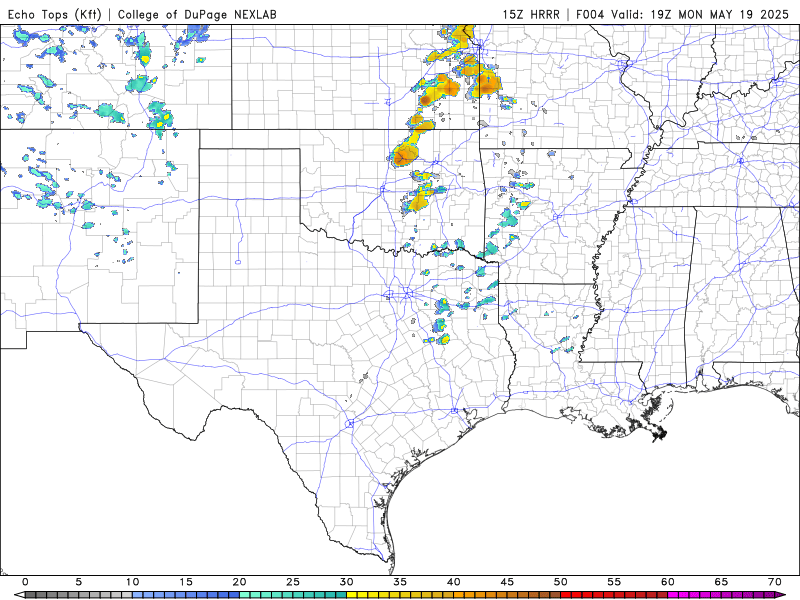This screenshot has width=800, height=600.
Task: Click the "College of DuPage NEXLAB" label
Action: pos(197,14)
